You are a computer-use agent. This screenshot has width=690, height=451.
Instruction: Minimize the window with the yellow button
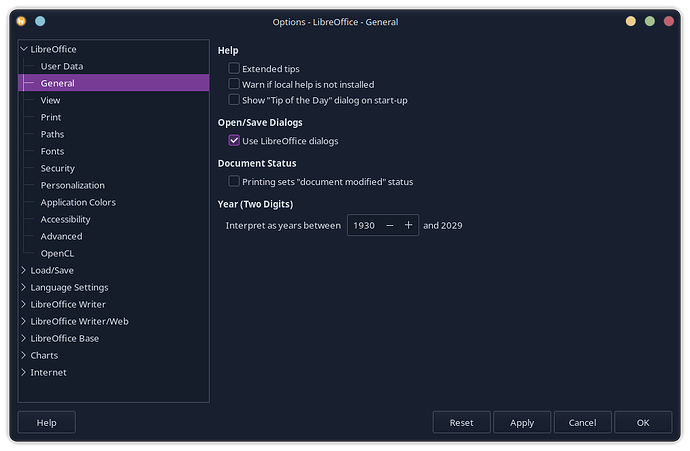pos(631,21)
